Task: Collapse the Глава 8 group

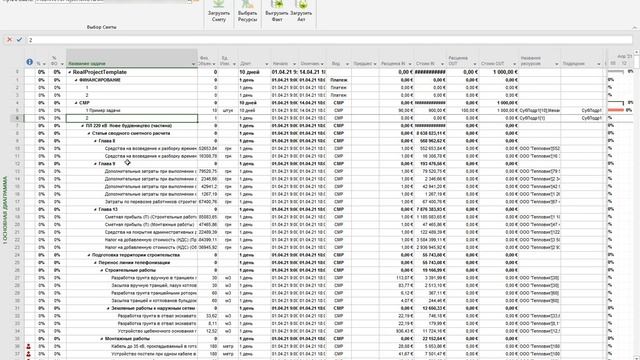Action: 96,141
